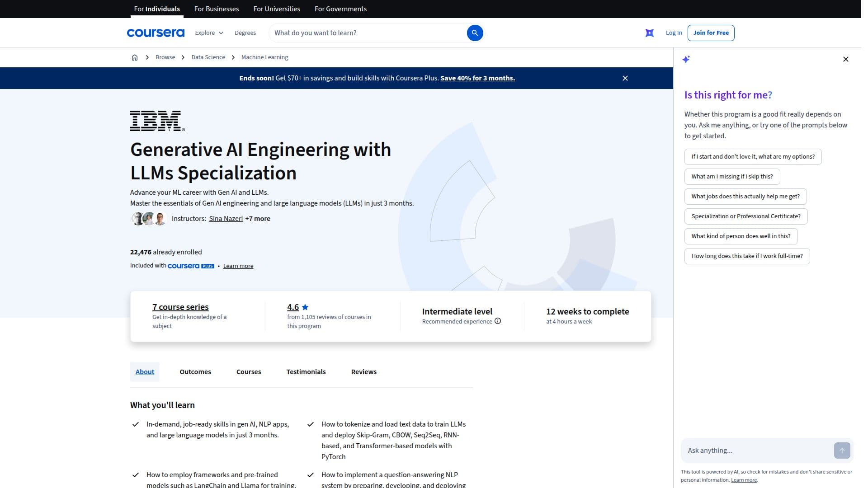Click the star icon next to 4.6 rating
This screenshot has height=488, width=868.
tap(305, 307)
